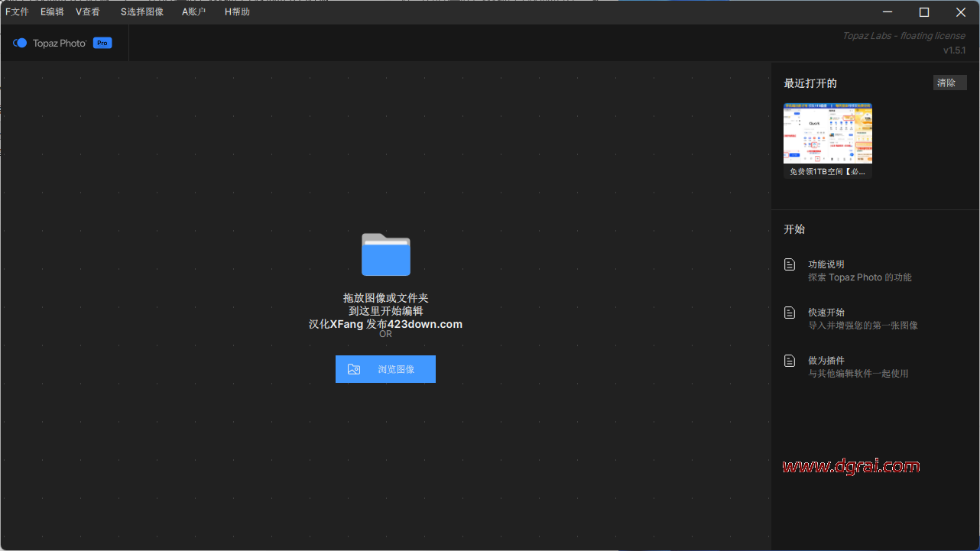
Task: Maximize the Topaz Photo window
Action: [924, 12]
